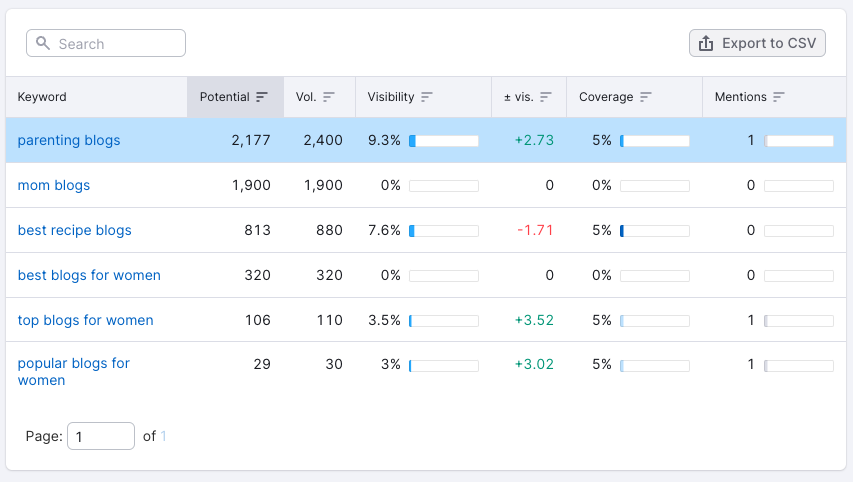Export the table to CSV

click(x=757, y=43)
